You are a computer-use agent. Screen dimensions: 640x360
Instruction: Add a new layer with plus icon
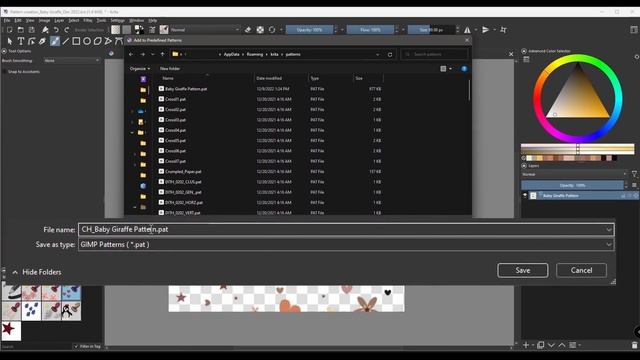526,345
